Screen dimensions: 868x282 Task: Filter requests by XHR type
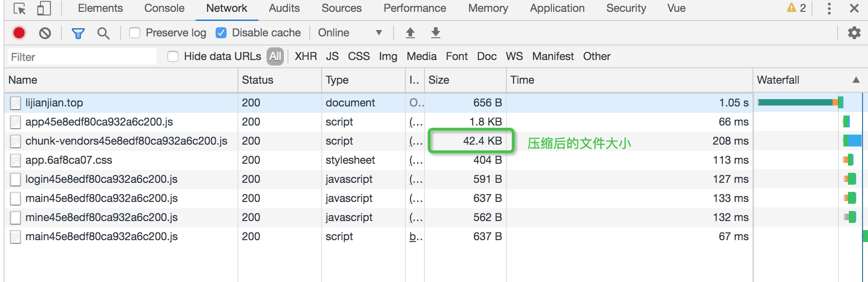[x=306, y=56]
